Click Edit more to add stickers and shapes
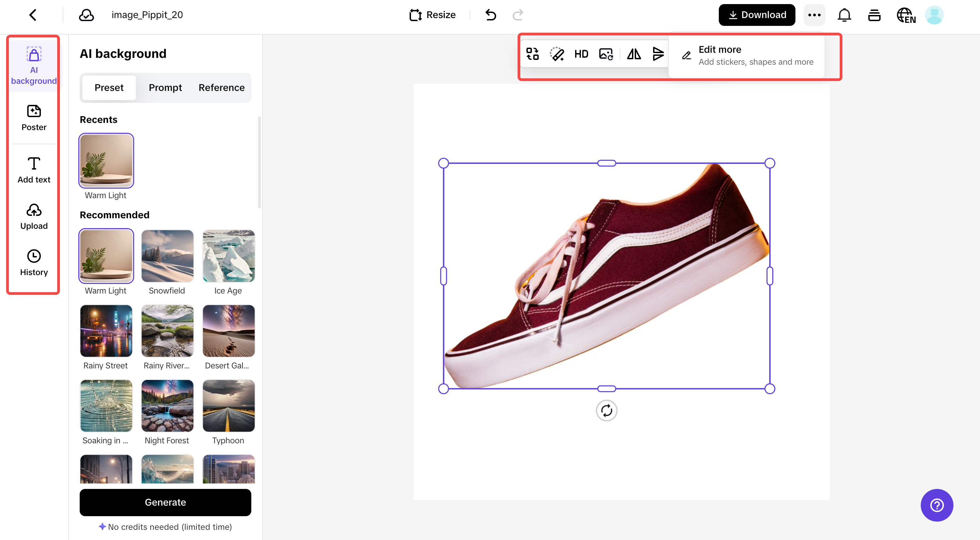This screenshot has height=540, width=980. click(x=747, y=55)
